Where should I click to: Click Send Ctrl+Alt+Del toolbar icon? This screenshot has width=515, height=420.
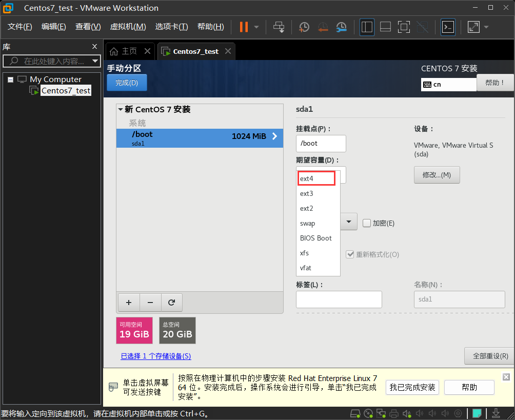[x=279, y=27]
